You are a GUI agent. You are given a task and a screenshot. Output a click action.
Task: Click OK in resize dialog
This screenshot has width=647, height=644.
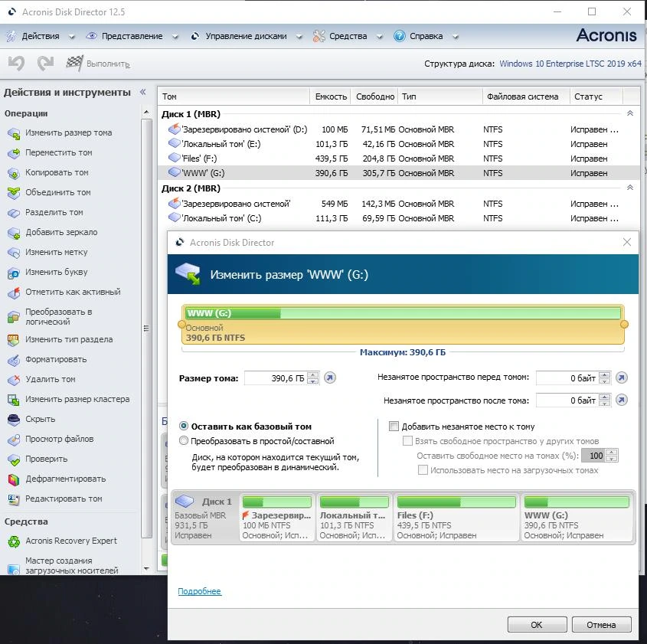pyautogui.click(x=537, y=625)
